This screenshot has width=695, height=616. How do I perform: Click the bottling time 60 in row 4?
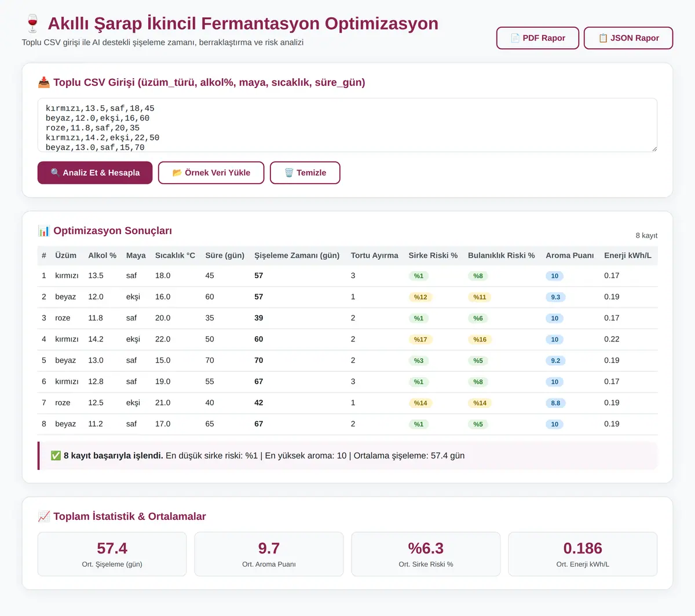259,339
